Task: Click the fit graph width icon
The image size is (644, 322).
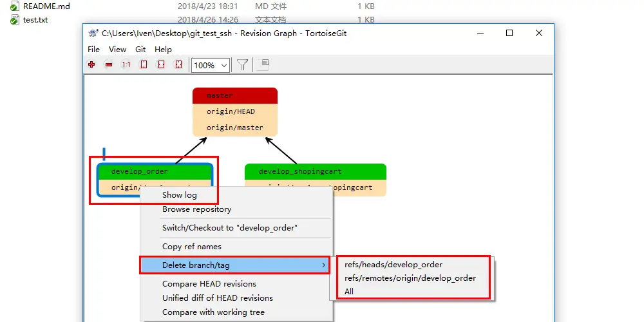Action: pos(162,65)
